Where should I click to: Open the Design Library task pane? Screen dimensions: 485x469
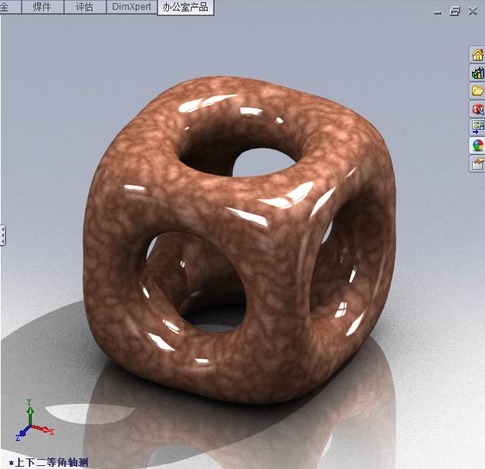click(x=477, y=73)
